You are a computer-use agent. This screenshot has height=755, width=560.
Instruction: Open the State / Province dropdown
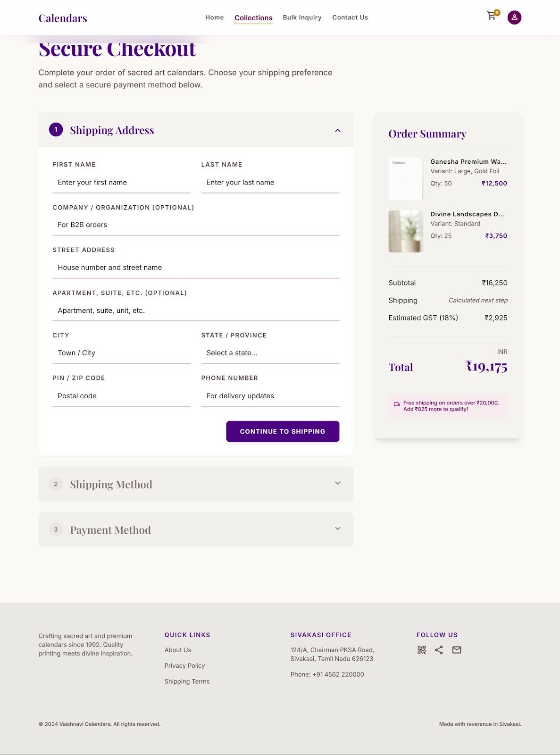pyautogui.click(x=270, y=353)
